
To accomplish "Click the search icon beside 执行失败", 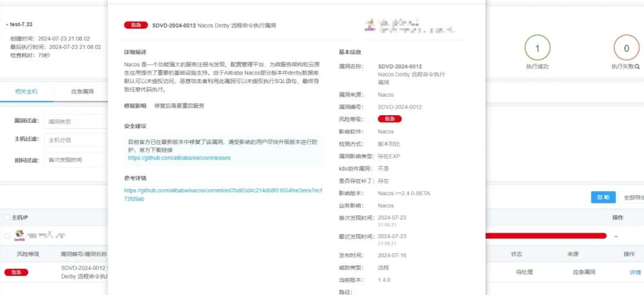I will point(637,66).
